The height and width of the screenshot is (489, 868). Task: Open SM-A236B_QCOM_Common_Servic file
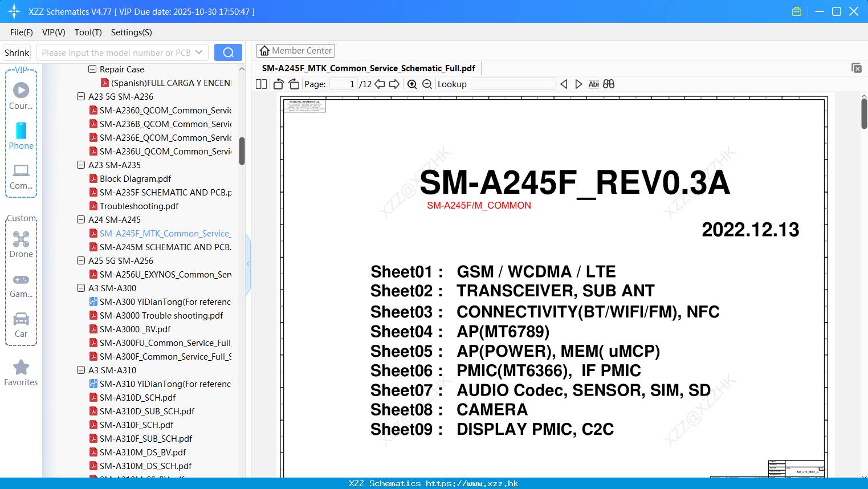tap(160, 124)
